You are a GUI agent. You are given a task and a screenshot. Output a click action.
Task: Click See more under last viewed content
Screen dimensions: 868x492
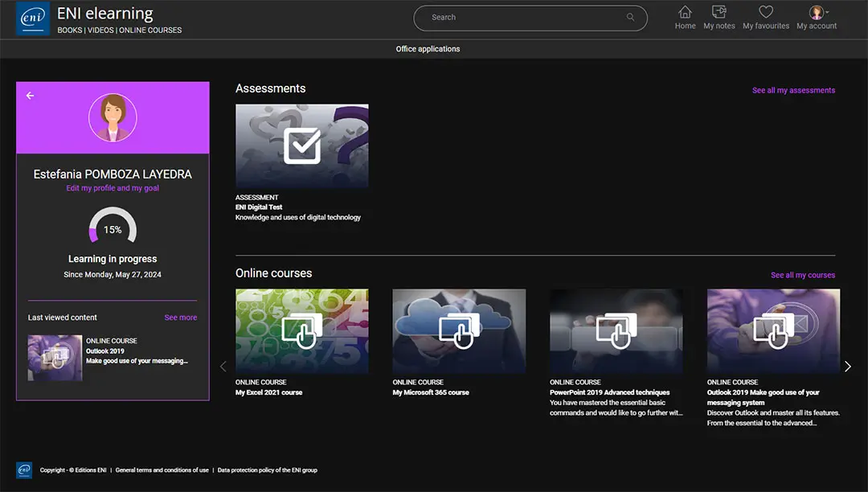click(180, 318)
